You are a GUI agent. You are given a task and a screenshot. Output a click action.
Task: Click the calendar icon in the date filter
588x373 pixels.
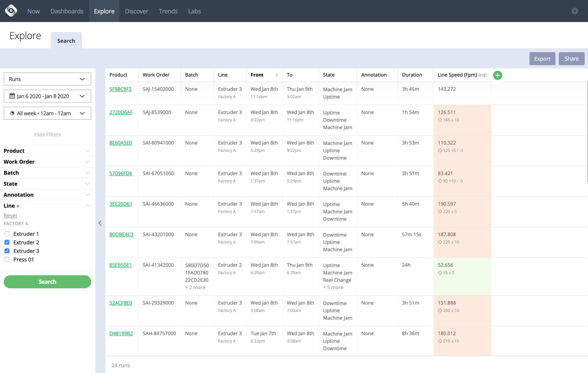(12, 96)
